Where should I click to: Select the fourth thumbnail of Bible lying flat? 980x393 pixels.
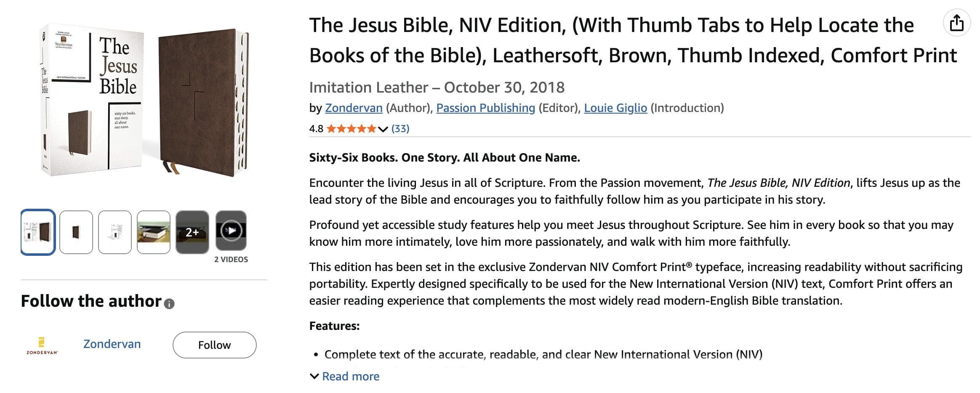coord(154,232)
